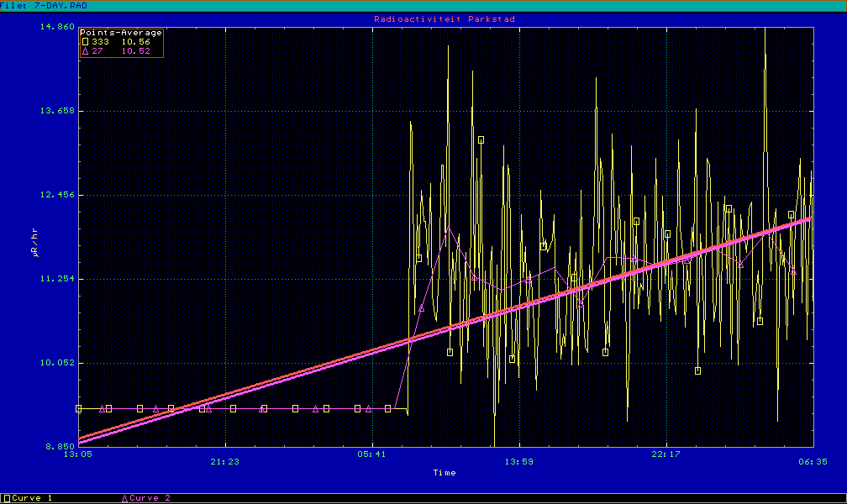The width and height of the screenshot is (847, 504).
Task: Select the Time axis label
Action: coord(445,473)
